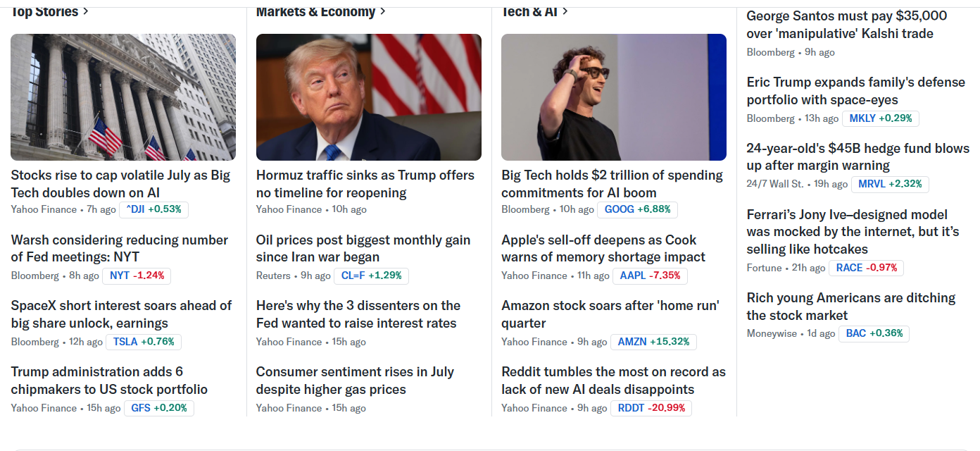Open the CL=F +1.29% ticker badge
The width and height of the screenshot is (980, 451).
(x=371, y=276)
